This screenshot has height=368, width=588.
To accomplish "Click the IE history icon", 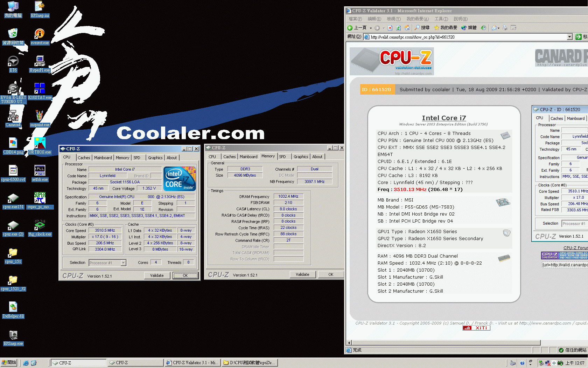I will pos(483,28).
